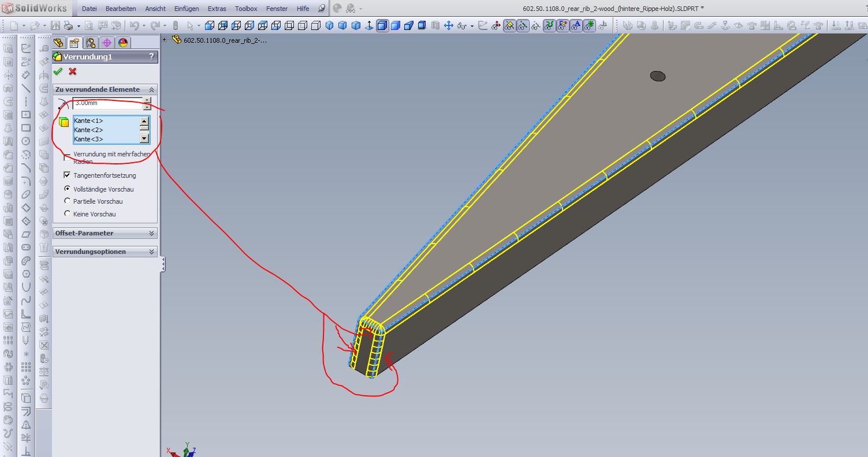Click the Print icon

click(x=68, y=25)
